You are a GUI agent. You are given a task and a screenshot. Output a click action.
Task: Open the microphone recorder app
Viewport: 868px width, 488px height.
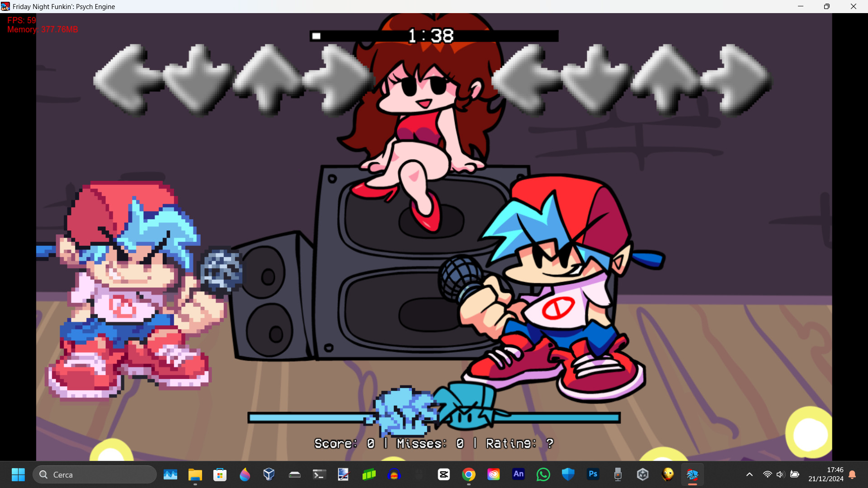[x=618, y=474]
